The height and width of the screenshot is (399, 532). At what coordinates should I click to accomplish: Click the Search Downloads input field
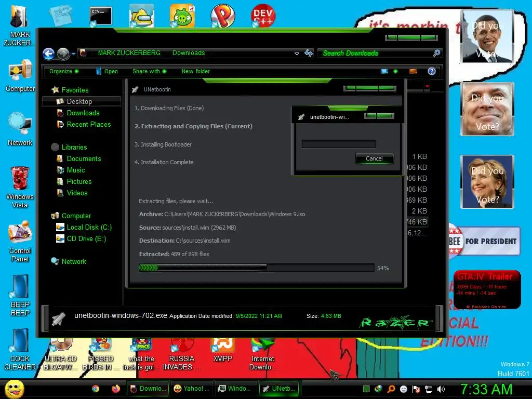375,54
